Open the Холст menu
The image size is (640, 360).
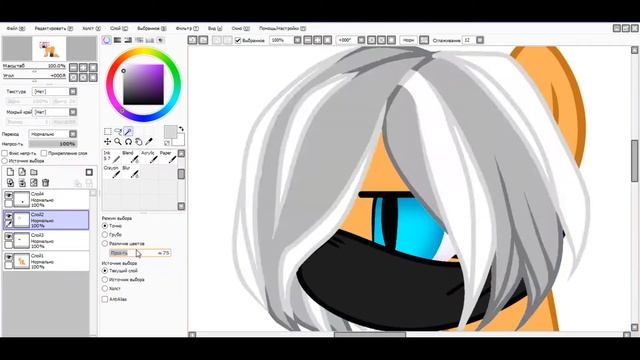(x=91, y=29)
